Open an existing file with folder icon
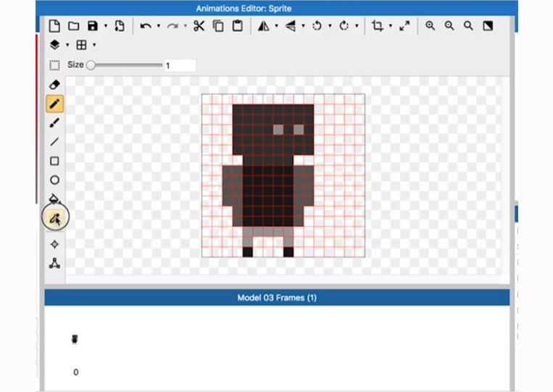Image resolution: width=553 pixels, height=392 pixels. tap(73, 26)
